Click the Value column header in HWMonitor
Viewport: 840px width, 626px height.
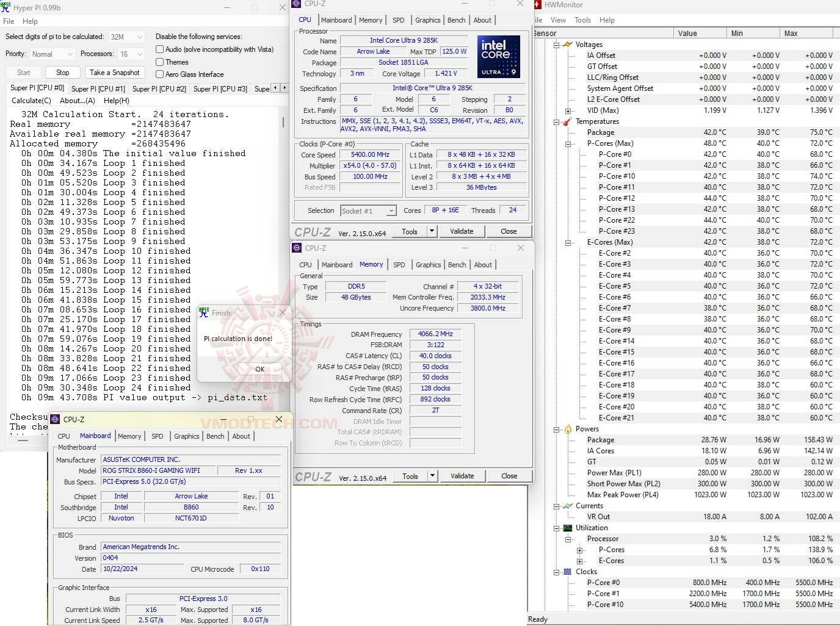701,33
